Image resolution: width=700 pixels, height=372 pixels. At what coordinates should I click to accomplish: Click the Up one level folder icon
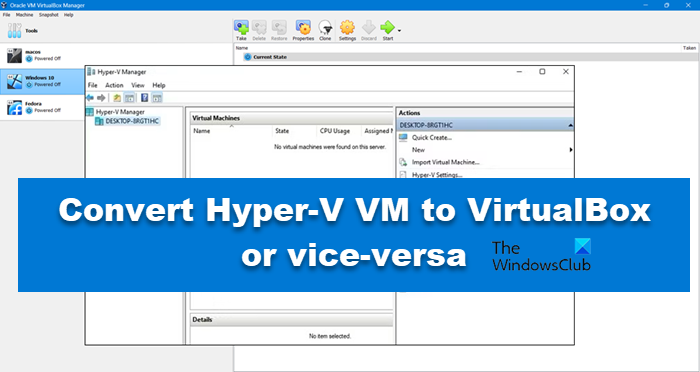coord(117,98)
